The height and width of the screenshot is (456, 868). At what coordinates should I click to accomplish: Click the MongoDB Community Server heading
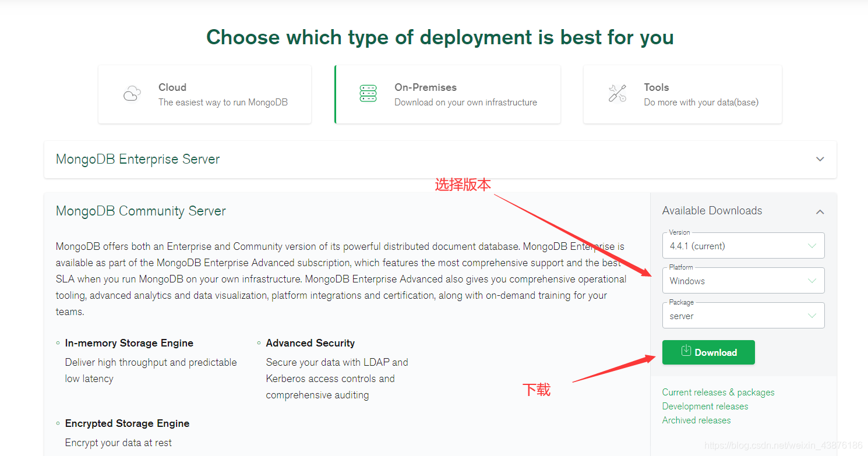[140, 211]
